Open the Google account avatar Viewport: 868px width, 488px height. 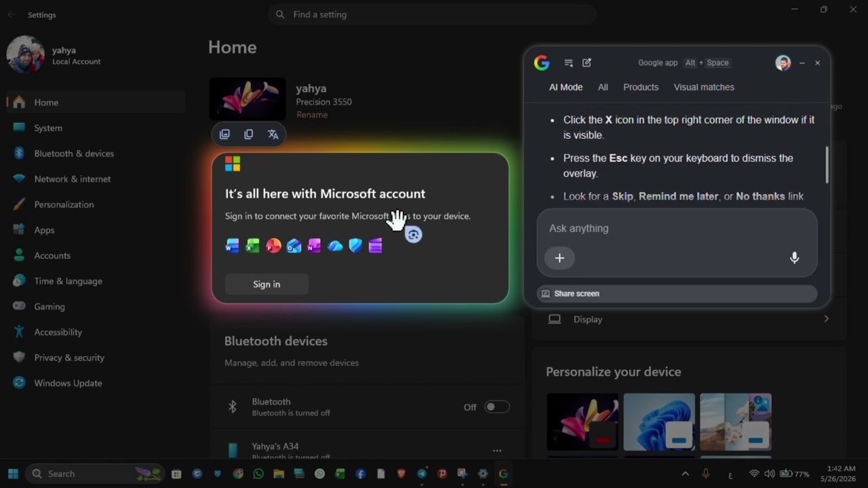pos(783,63)
